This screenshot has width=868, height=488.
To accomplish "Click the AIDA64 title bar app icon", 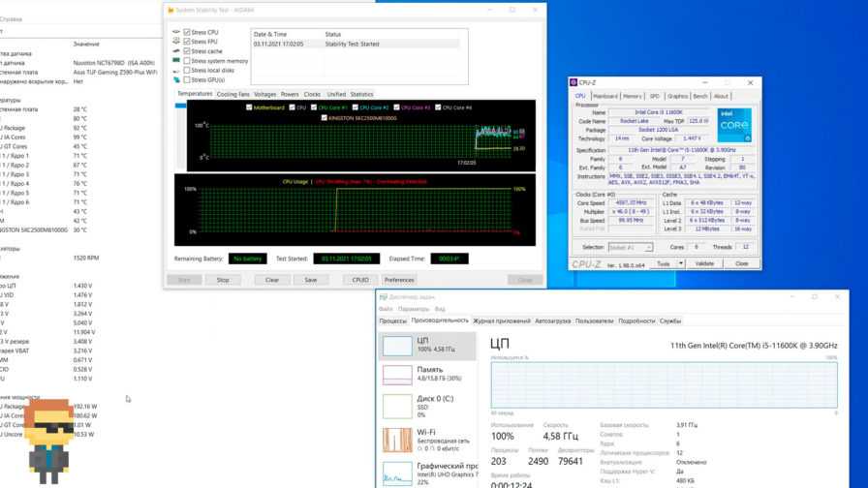I will (x=172, y=10).
